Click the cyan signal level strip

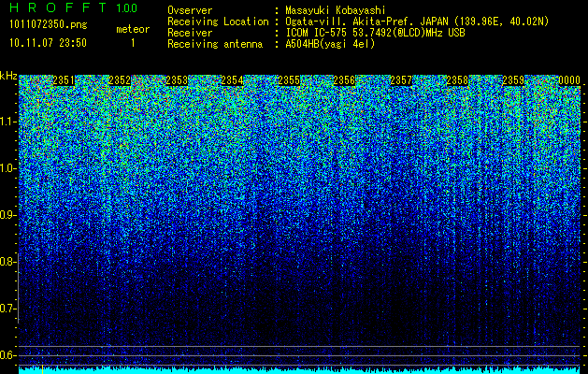click(299, 370)
